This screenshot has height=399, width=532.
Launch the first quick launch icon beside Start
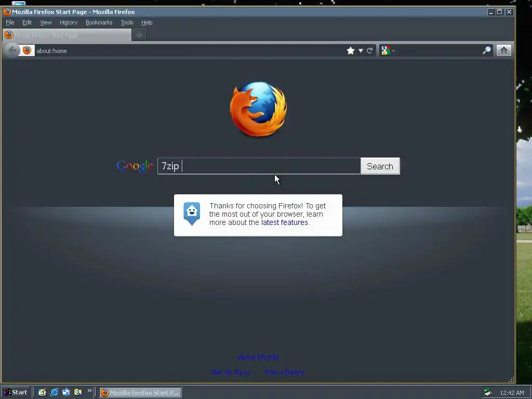[x=42, y=392]
